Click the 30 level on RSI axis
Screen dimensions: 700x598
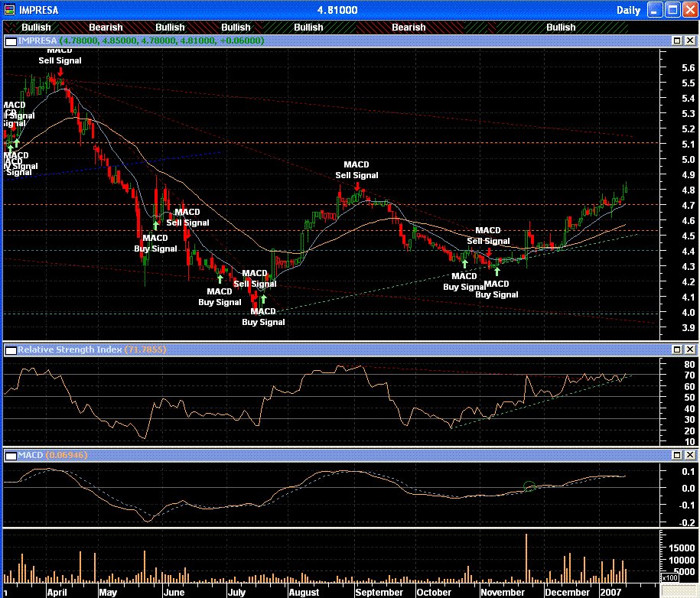pyautogui.click(x=689, y=420)
